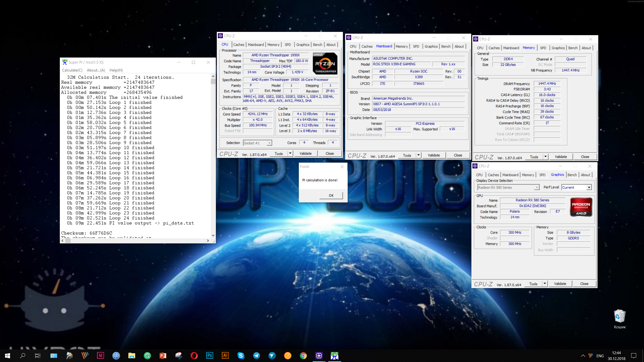Click the CAS# Latency 16.0 clocks value
The width and height of the screenshot is (644, 362).
(x=547, y=95)
